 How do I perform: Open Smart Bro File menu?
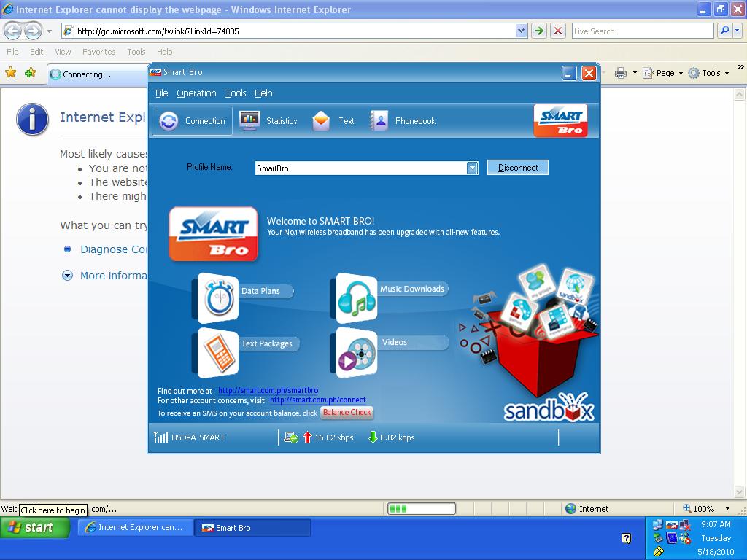click(161, 93)
